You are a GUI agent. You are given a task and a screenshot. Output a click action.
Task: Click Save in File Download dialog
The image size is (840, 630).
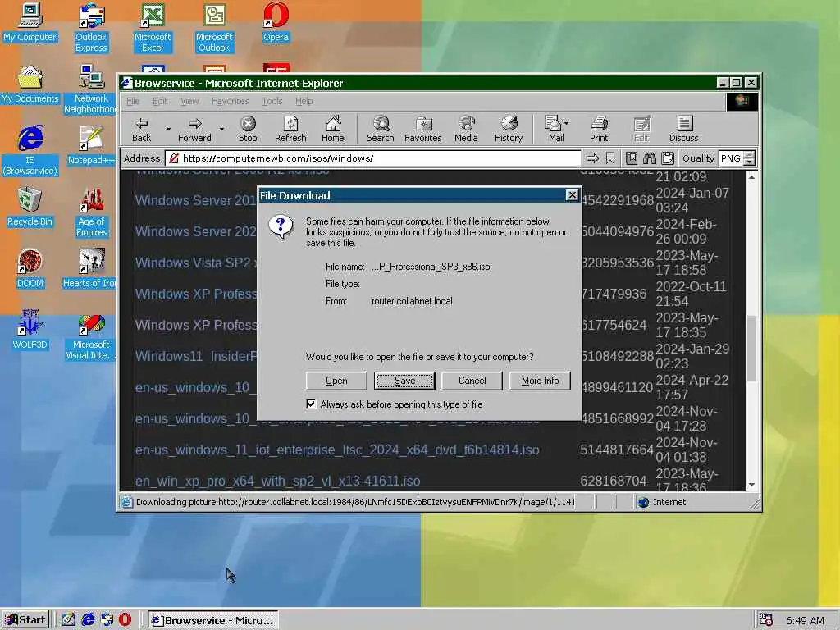[x=404, y=381]
